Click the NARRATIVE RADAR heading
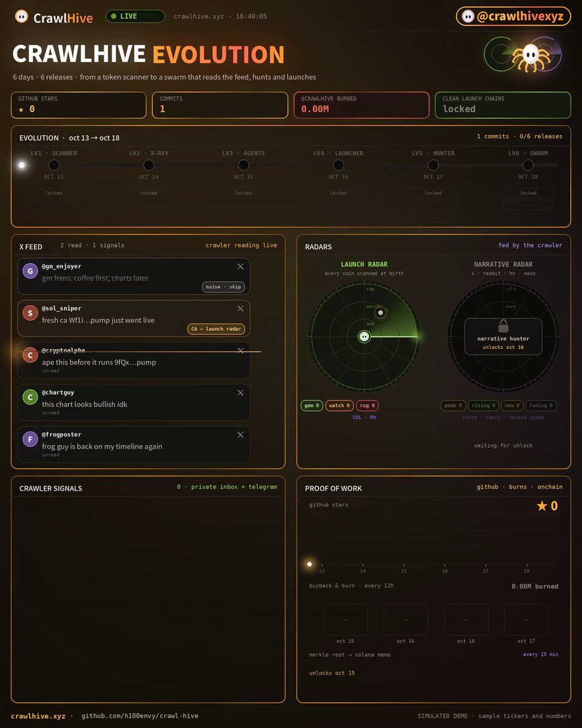Viewport: 582px width, 728px height. [x=503, y=265]
